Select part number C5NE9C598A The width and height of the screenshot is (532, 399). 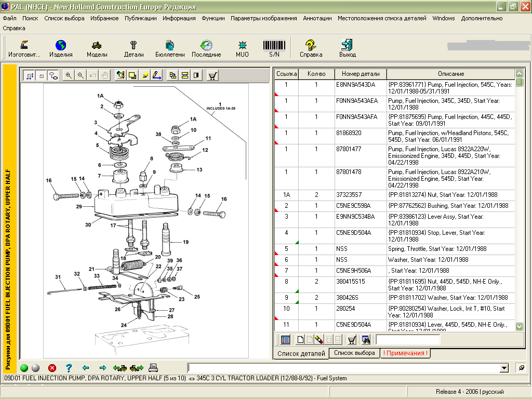[x=353, y=206]
